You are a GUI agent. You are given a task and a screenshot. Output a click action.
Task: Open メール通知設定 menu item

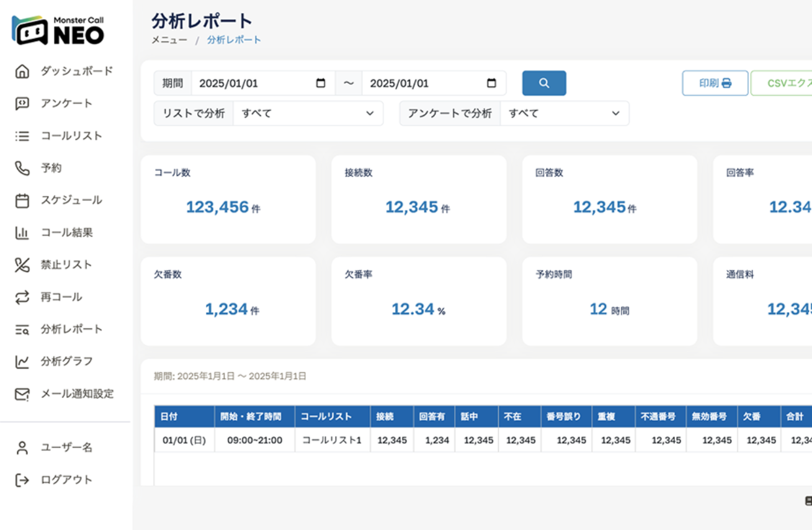[x=77, y=393]
